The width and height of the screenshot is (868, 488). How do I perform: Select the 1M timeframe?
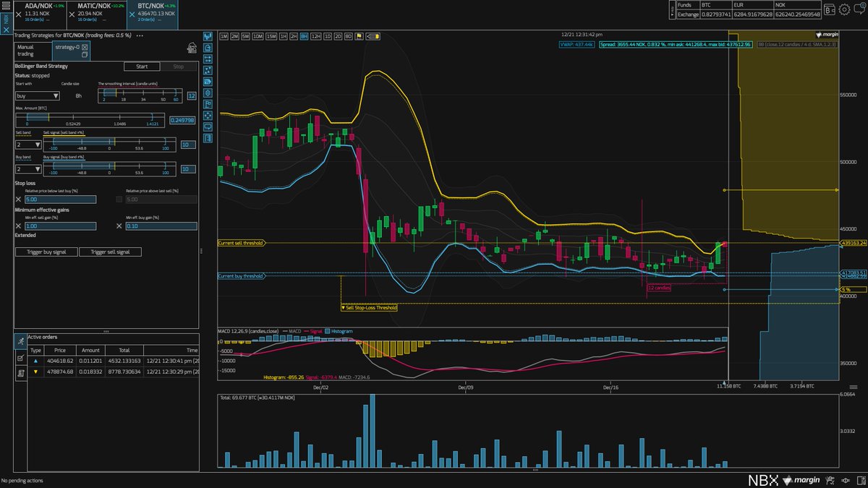click(x=224, y=35)
